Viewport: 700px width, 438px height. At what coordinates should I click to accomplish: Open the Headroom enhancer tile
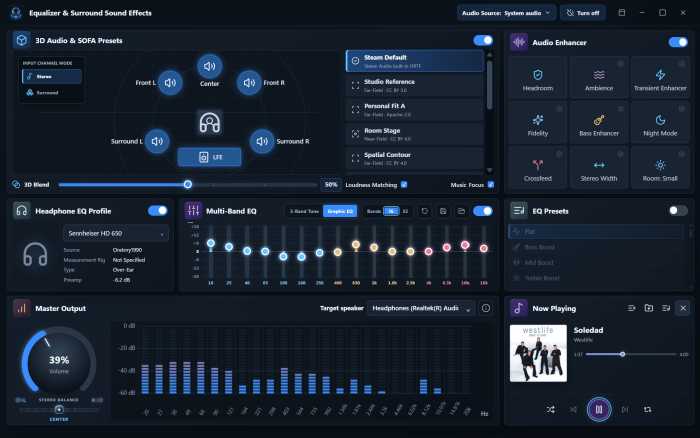[538, 77]
